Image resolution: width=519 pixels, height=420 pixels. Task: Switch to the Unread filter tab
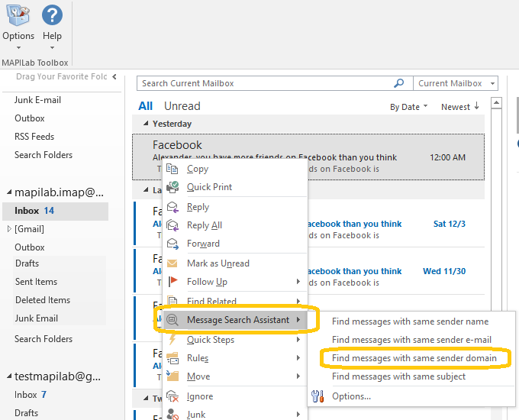(182, 106)
